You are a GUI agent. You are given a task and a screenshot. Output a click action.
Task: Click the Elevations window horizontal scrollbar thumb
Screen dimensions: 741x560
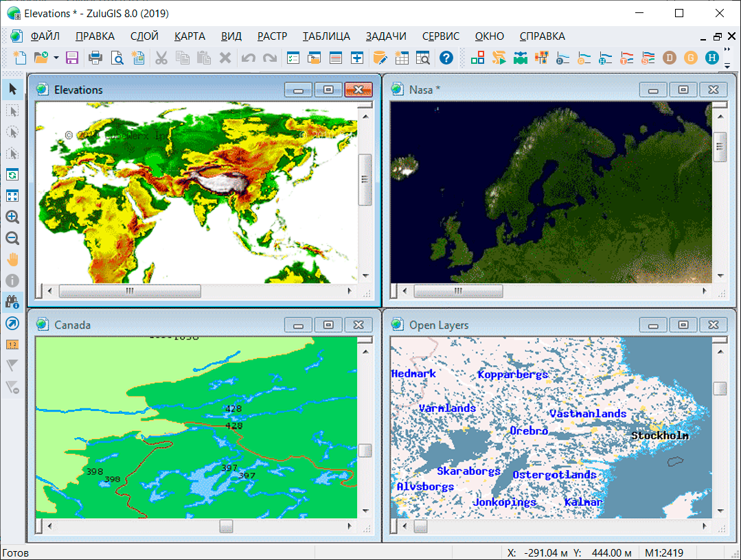pos(129,292)
